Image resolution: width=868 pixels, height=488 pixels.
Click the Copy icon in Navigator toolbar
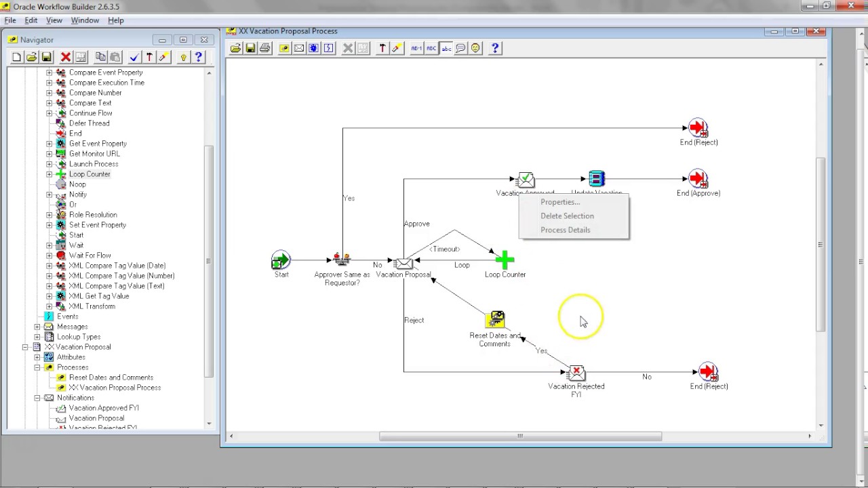tap(100, 58)
